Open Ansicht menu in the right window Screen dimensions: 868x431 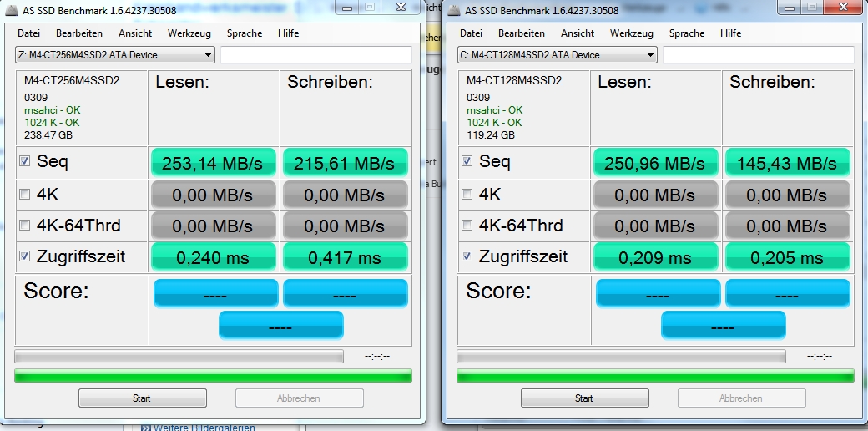pos(578,33)
